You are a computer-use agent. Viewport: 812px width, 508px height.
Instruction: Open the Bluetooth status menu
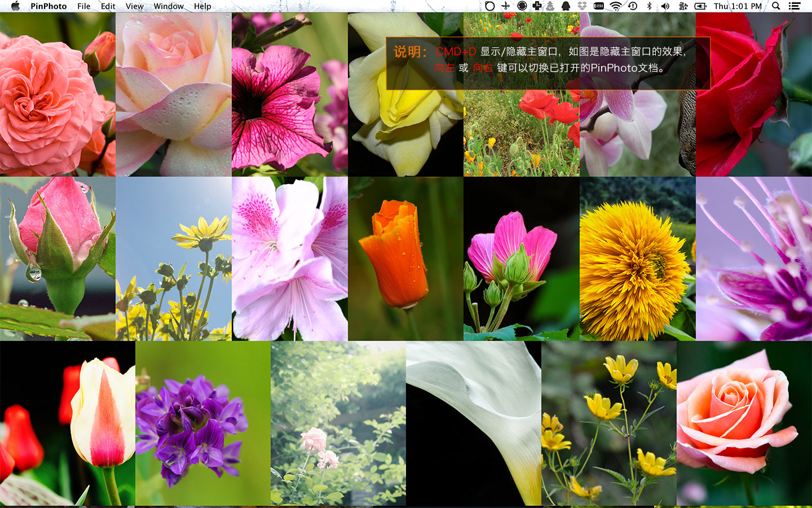tap(649, 6)
